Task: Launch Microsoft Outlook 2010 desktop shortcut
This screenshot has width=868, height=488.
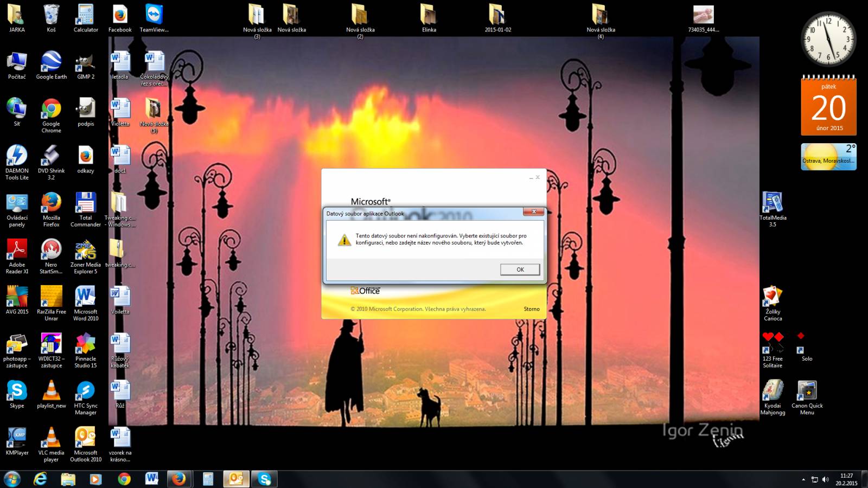Action: coord(86,444)
